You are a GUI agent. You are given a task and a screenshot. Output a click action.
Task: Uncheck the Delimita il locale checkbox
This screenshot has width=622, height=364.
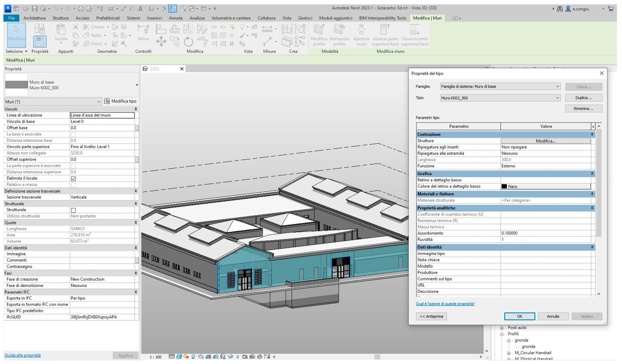point(73,178)
